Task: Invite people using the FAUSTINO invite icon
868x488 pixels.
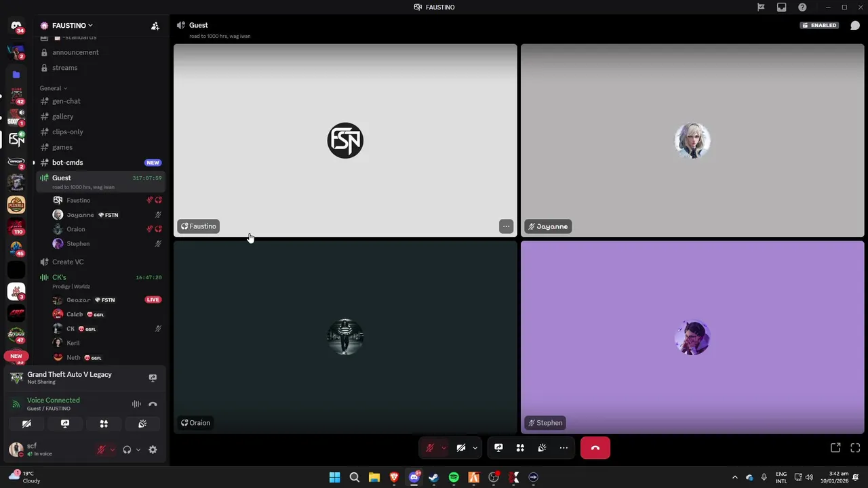Action: pyautogui.click(x=155, y=26)
